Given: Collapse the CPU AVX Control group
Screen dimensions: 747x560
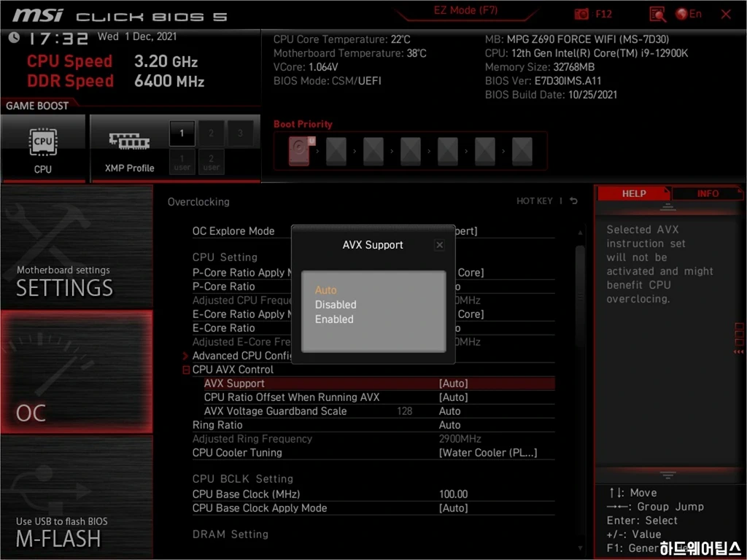Looking at the screenshot, I should pyautogui.click(x=186, y=370).
